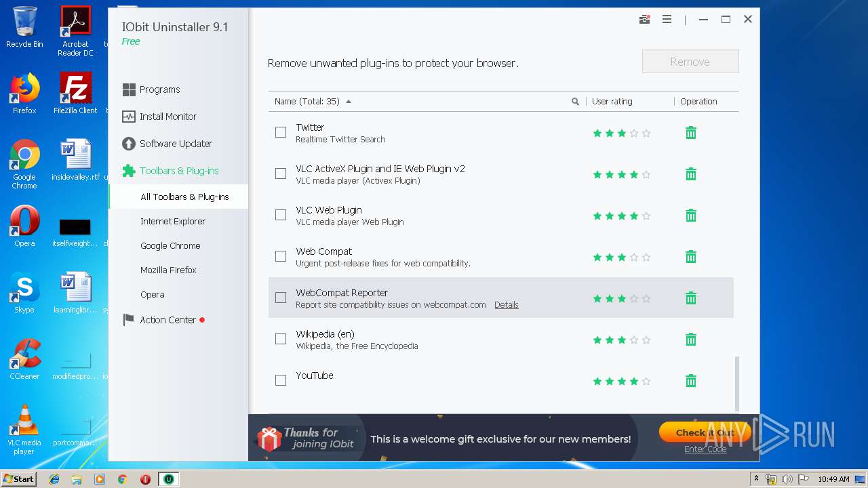Filter by Google Chrome plug-ins
The height and width of the screenshot is (488, 868).
pyautogui.click(x=170, y=245)
